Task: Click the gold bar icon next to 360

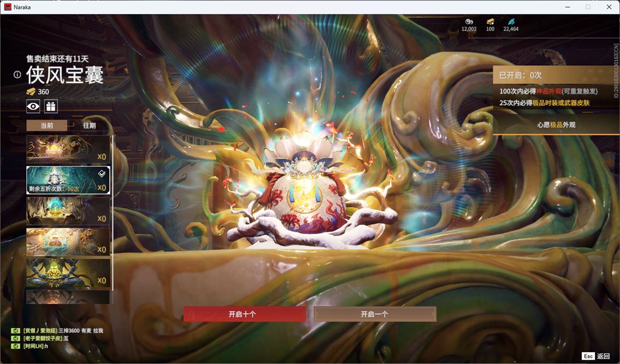Action: [31, 92]
